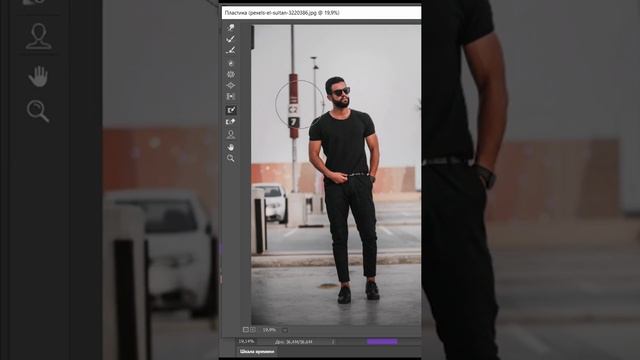Click the zoom out minus button below preview

(245, 329)
